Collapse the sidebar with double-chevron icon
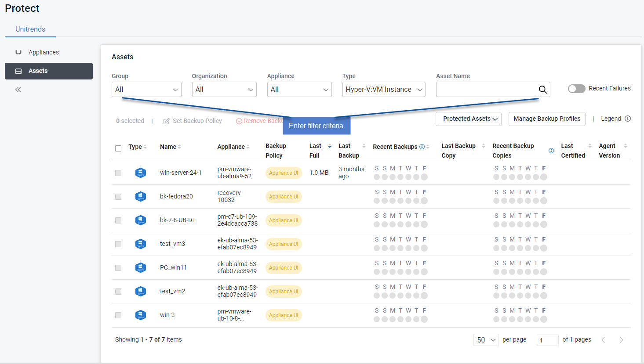The width and height of the screenshot is (644, 364). click(18, 90)
